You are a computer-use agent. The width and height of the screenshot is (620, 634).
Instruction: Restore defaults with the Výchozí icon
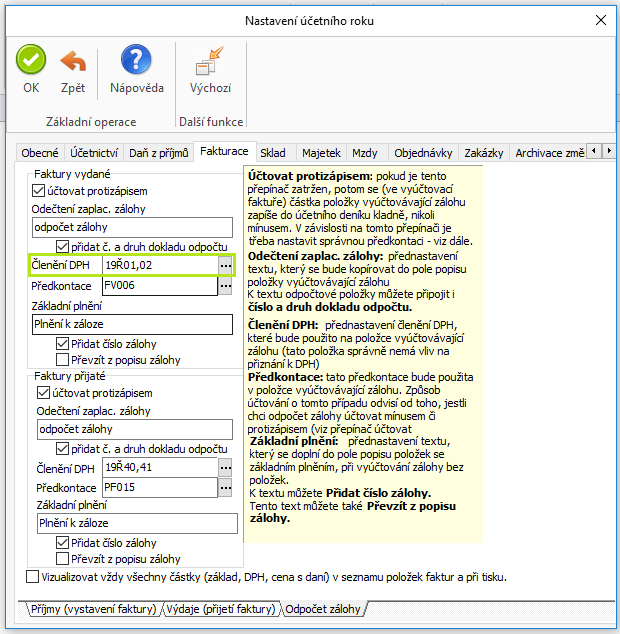point(210,61)
